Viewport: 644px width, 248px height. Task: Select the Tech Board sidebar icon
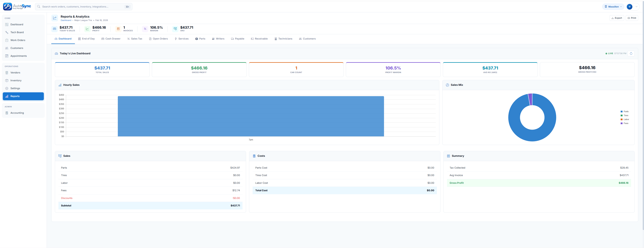7,32
